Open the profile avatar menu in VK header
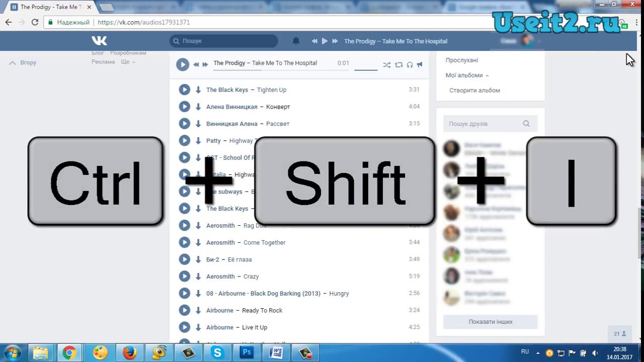This screenshot has width=644, height=362. (x=527, y=41)
